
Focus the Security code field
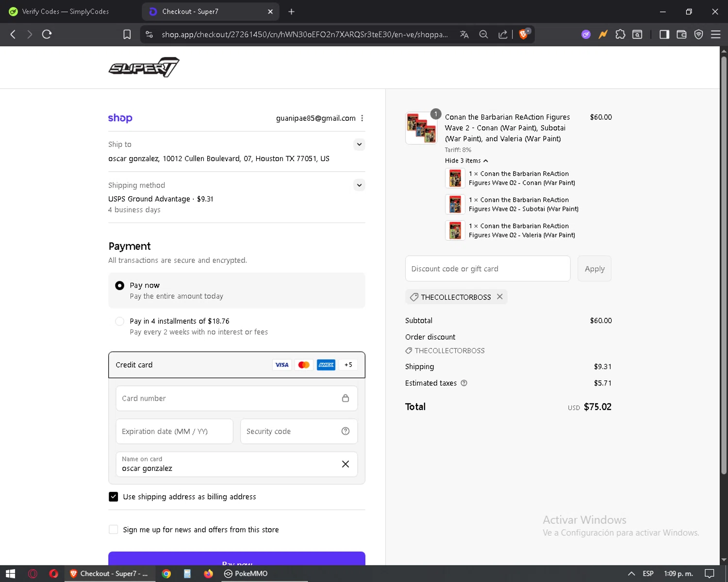pos(299,431)
